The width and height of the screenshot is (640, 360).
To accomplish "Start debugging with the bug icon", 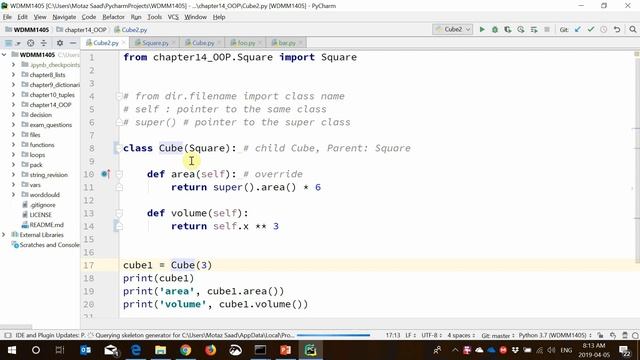I will pos(495,29).
